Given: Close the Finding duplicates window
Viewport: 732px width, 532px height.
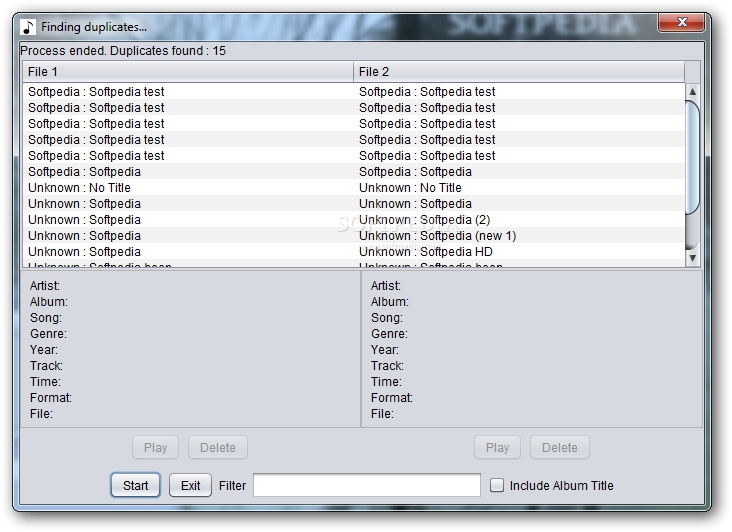Looking at the screenshot, I should pyautogui.click(x=681, y=22).
